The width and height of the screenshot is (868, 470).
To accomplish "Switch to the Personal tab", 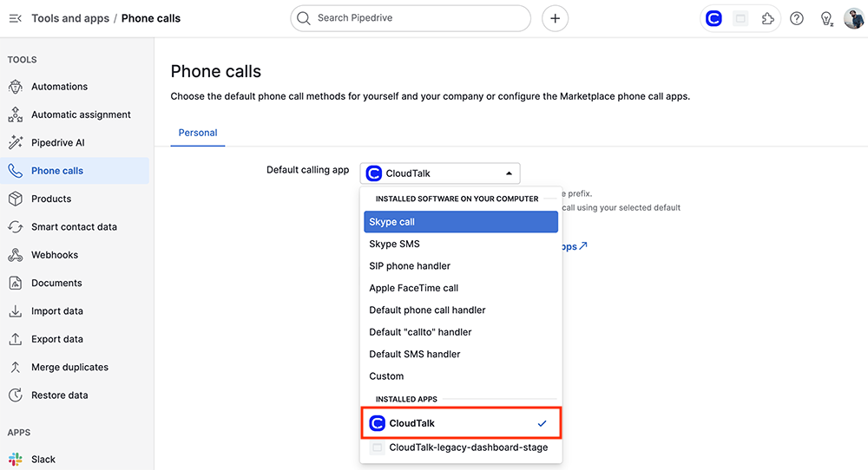I will coord(198,133).
